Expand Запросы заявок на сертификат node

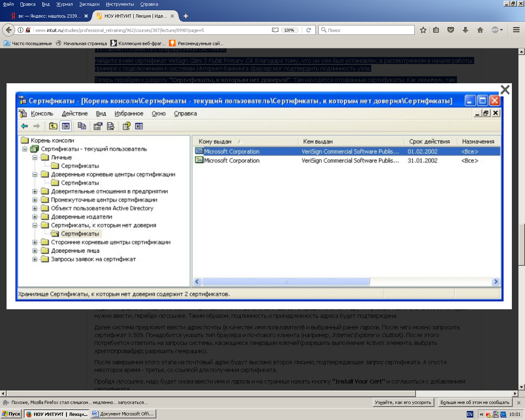point(35,259)
